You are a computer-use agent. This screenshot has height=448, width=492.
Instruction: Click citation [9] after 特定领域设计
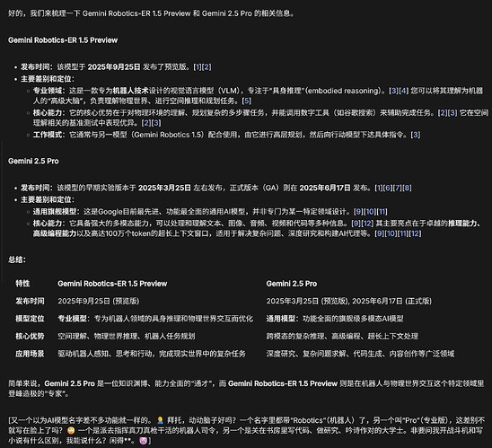point(358,212)
